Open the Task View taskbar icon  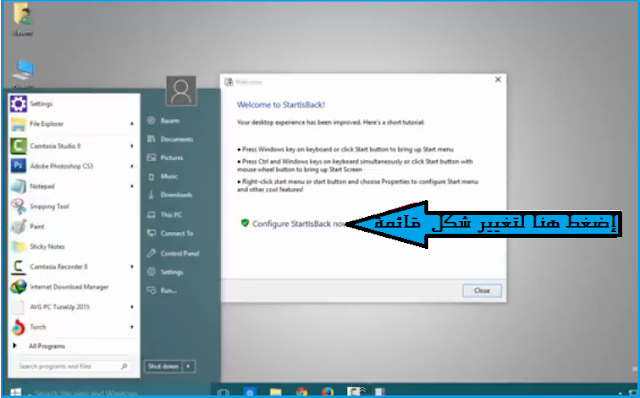click(x=223, y=393)
